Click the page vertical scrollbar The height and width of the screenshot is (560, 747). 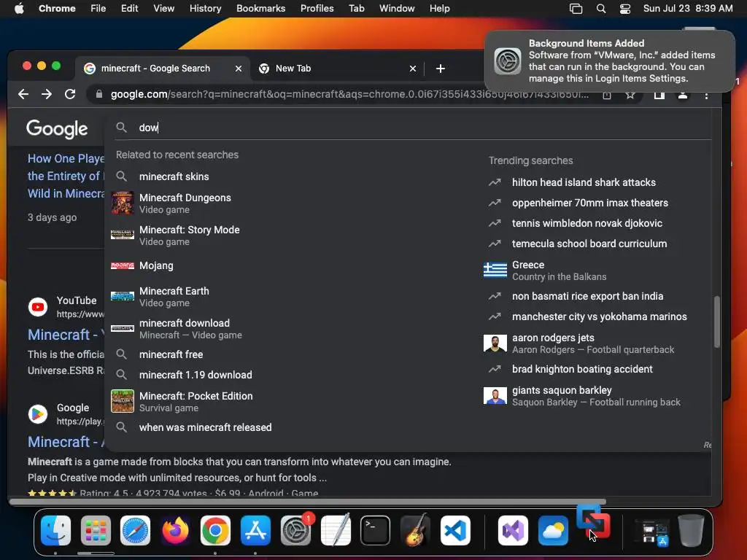point(716,322)
